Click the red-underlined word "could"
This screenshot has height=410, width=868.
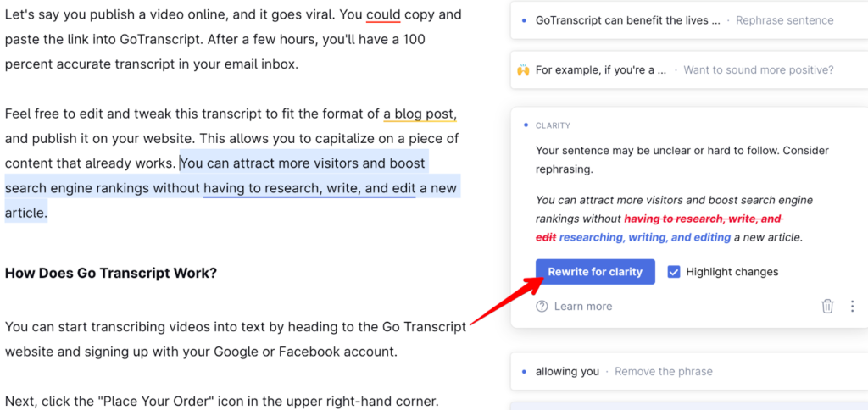coord(383,14)
